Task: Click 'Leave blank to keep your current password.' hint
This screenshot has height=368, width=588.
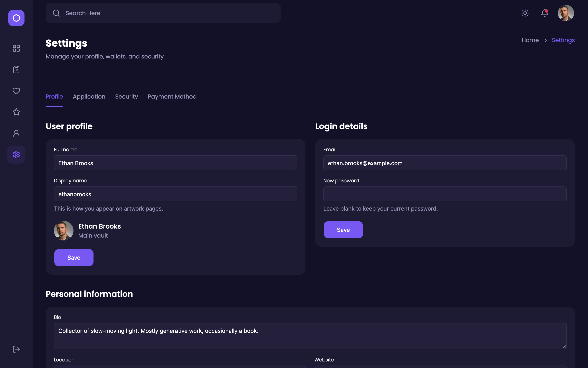Action: (x=381, y=209)
